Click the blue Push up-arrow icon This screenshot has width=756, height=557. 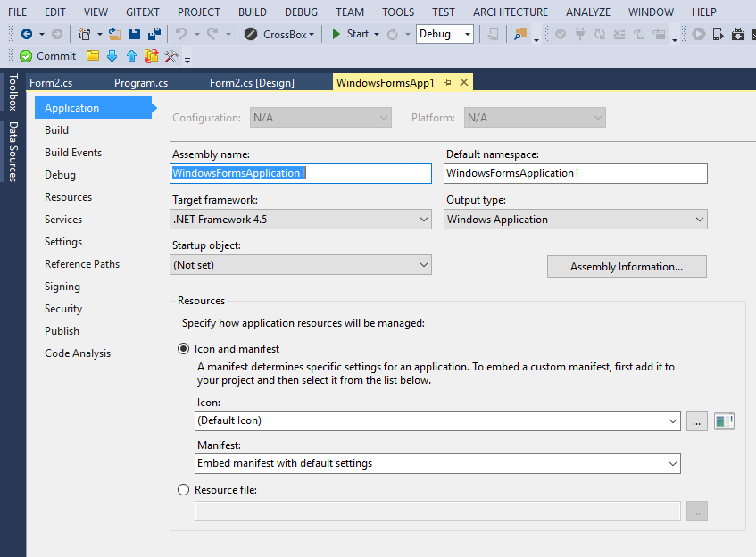(x=131, y=56)
